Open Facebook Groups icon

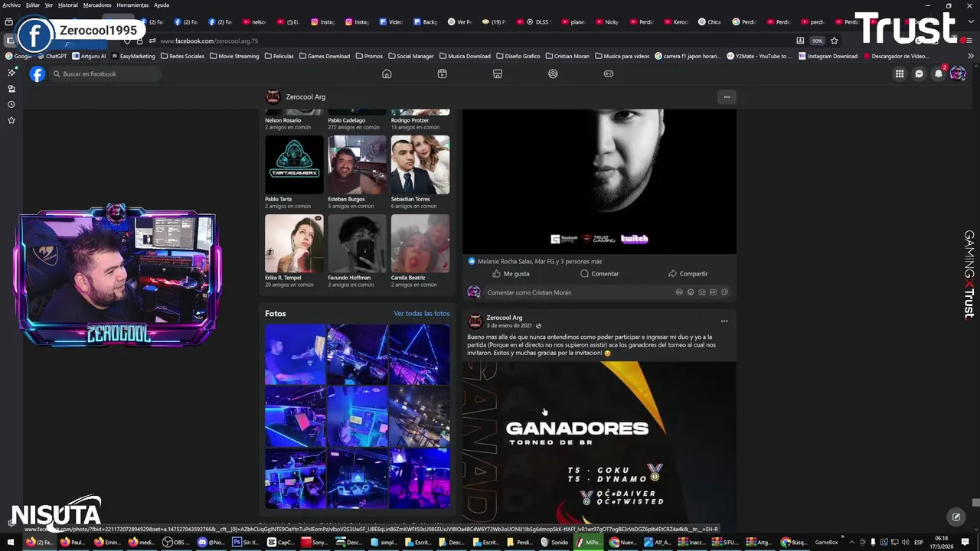pyautogui.click(x=553, y=73)
